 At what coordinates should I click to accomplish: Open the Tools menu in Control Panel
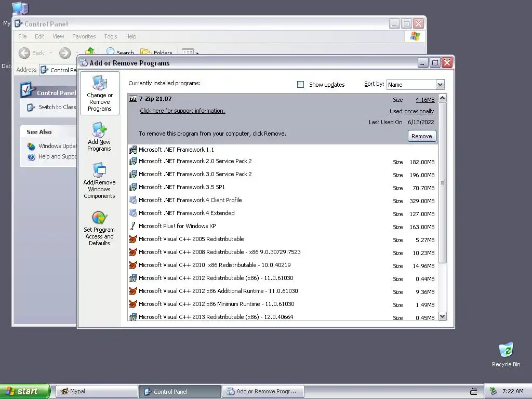coord(111,36)
